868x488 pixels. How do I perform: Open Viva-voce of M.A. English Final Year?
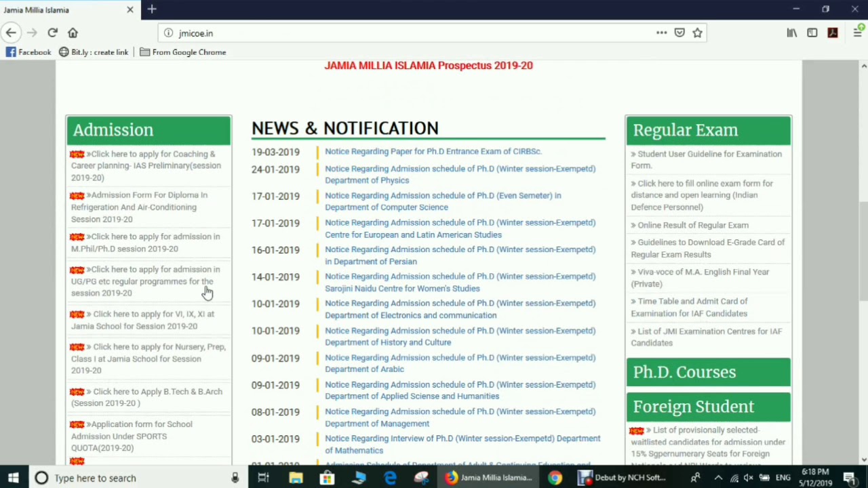click(x=700, y=278)
